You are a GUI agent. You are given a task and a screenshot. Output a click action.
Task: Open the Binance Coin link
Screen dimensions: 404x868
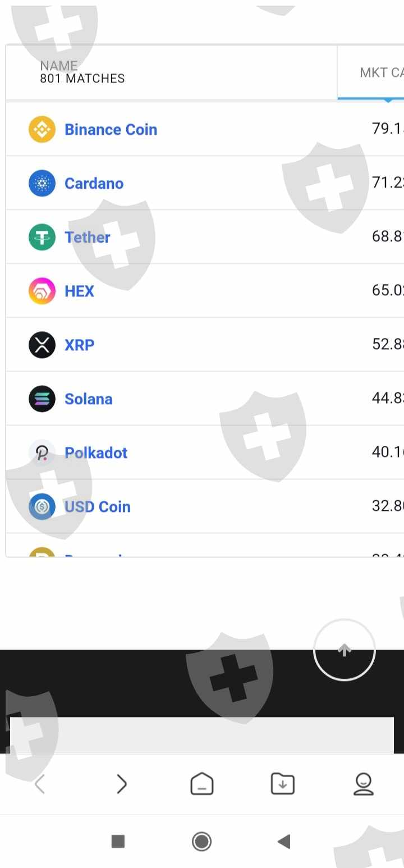pyautogui.click(x=111, y=130)
